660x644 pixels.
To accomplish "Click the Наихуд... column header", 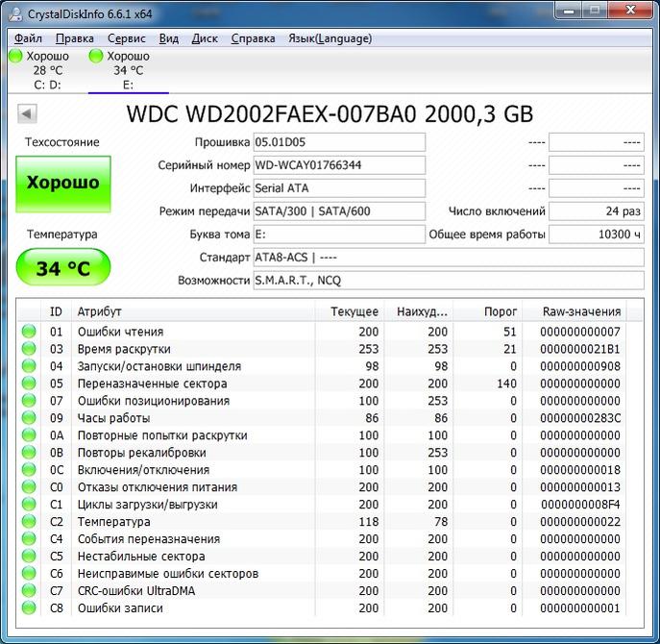I will 419,311.
